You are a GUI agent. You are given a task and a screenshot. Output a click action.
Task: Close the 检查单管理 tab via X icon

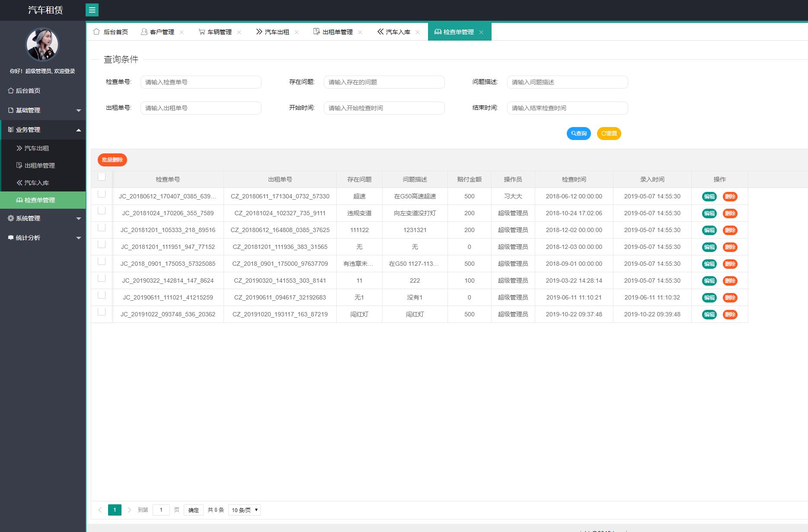(x=481, y=32)
